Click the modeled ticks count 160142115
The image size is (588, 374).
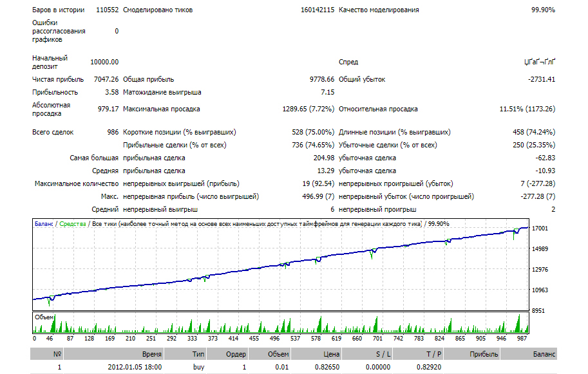point(318,10)
